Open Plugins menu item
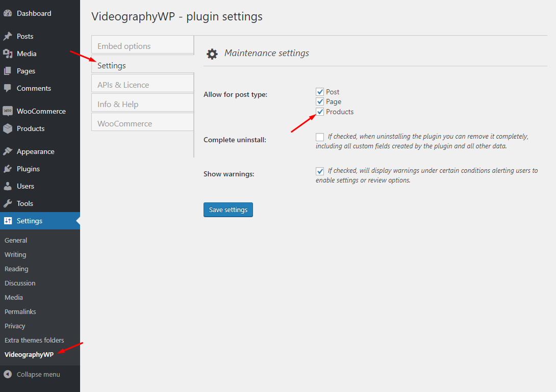This screenshot has height=392, width=556. (28, 169)
